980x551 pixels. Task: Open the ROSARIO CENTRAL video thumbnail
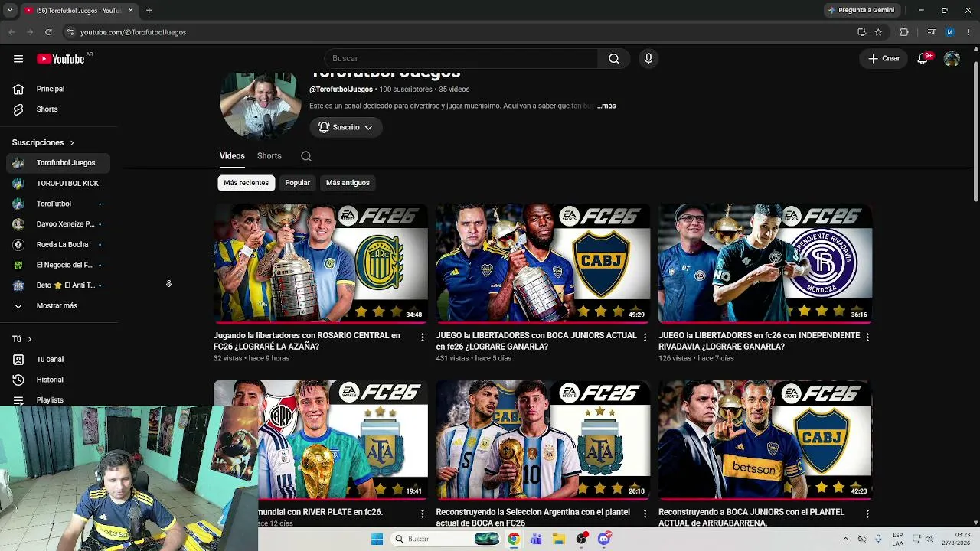point(321,262)
